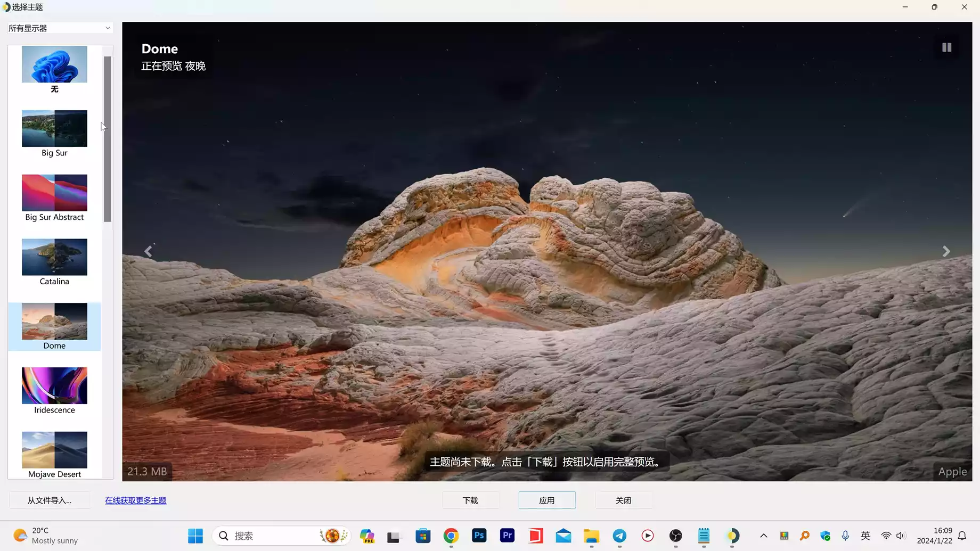Viewport: 980px width, 551px height.
Task: Select the Big Sur theme thumbnail
Action: pos(54,129)
